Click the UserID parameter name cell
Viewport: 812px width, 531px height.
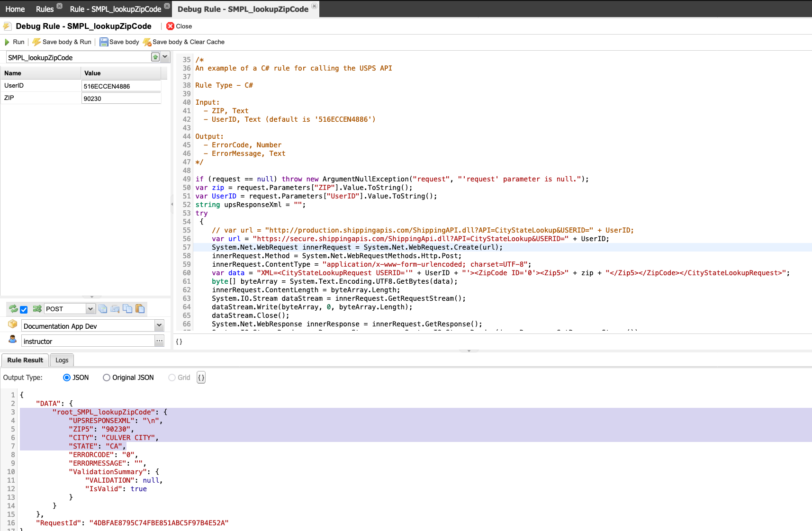[41, 86]
